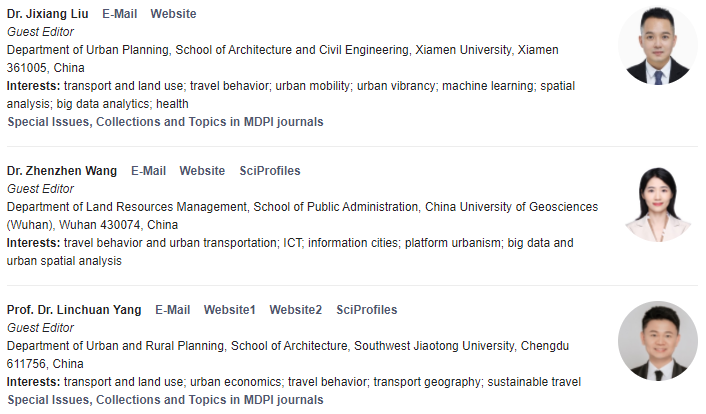Click the name Dr. Jixiang Liu
The height and width of the screenshot is (414, 706).
tap(48, 14)
